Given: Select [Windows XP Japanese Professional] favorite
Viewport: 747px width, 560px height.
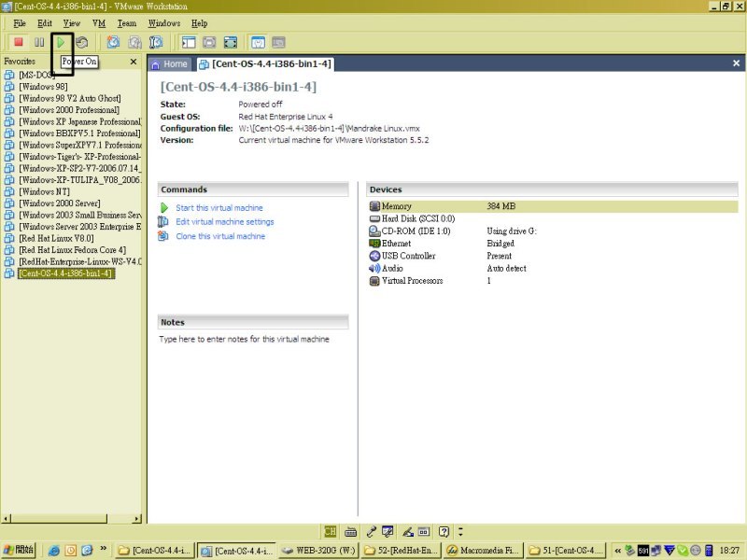Looking at the screenshot, I should (79, 122).
